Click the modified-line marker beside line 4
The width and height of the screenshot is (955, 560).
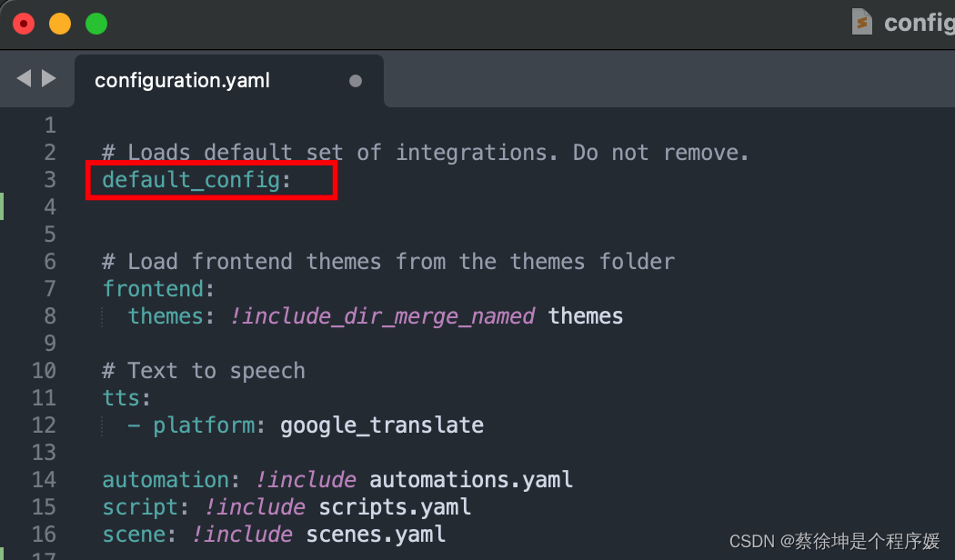2,206
